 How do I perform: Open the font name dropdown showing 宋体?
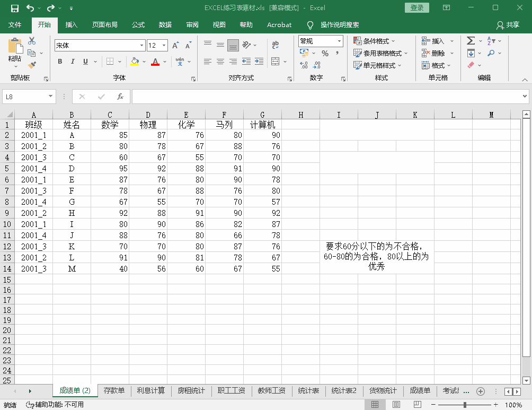point(142,45)
